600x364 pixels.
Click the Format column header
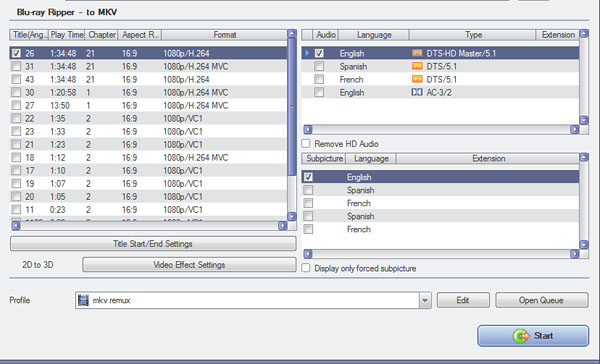(x=225, y=35)
